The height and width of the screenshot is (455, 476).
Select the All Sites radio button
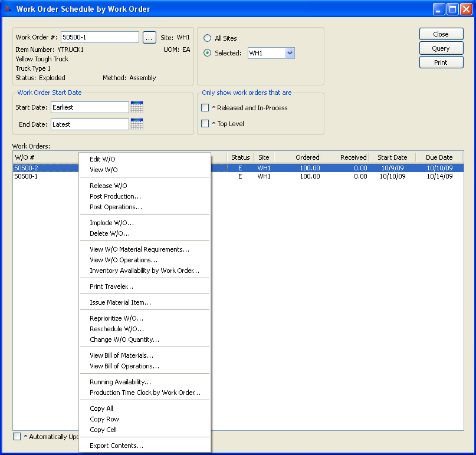(x=207, y=38)
